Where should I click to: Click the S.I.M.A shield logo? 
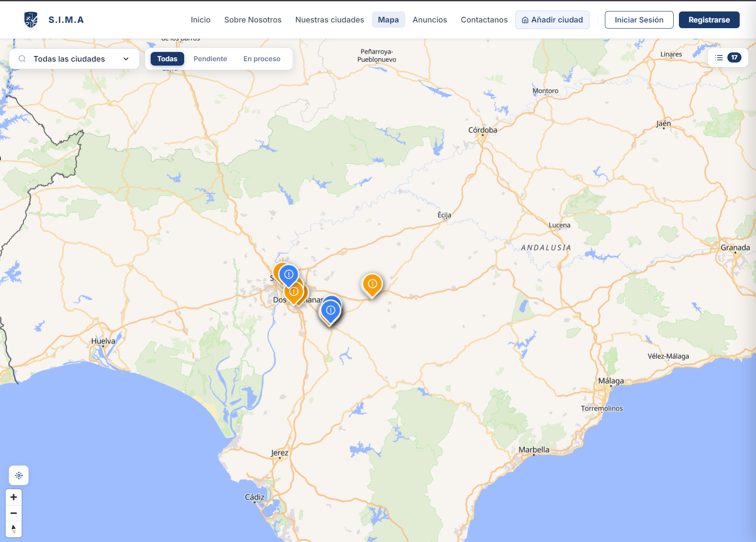pyautogui.click(x=31, y=20)
